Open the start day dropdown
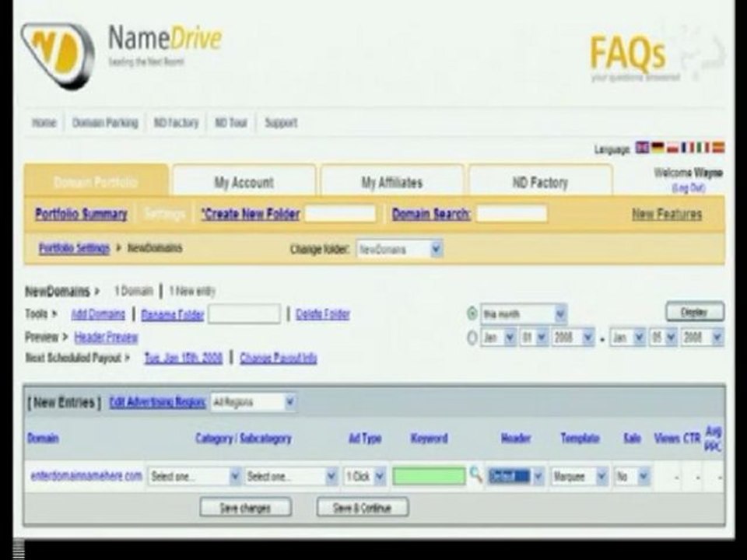The image size is (747, 560). 533,338
